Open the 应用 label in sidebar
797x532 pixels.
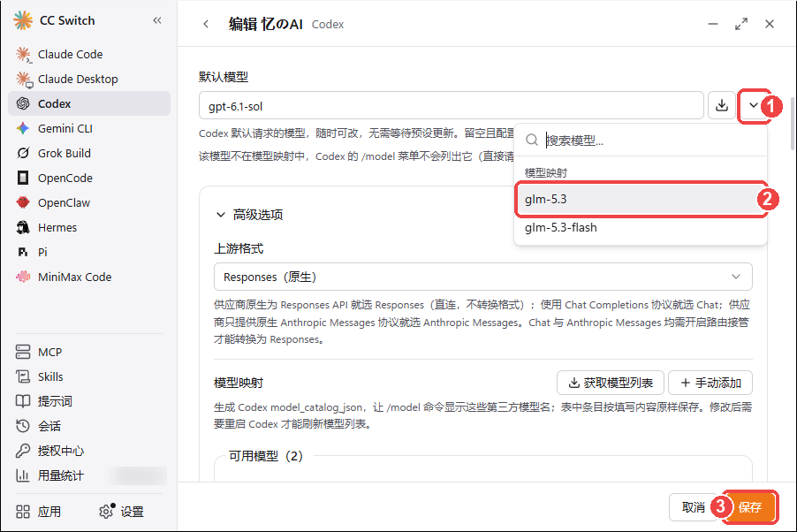pyautogui.click(x=49, y=512)
